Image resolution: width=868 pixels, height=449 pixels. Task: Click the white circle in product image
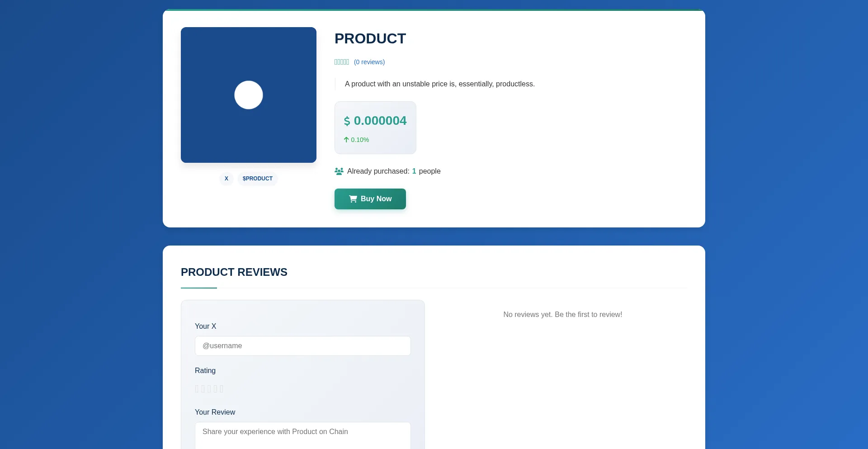248,95
